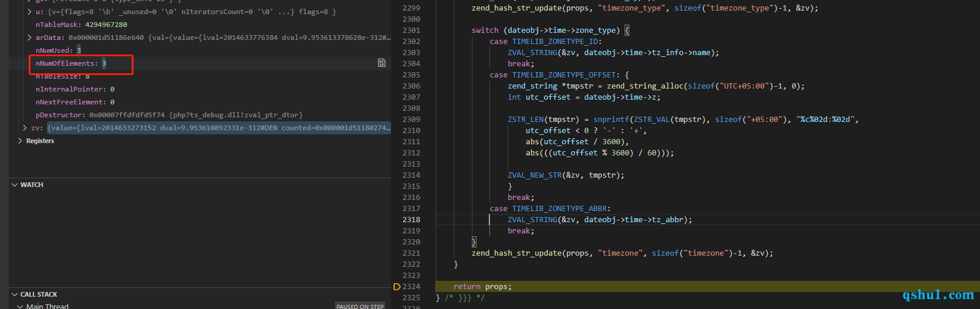Select the nInternalPointer: 0 variable row
980x309 pixels.
coord(200,89)
